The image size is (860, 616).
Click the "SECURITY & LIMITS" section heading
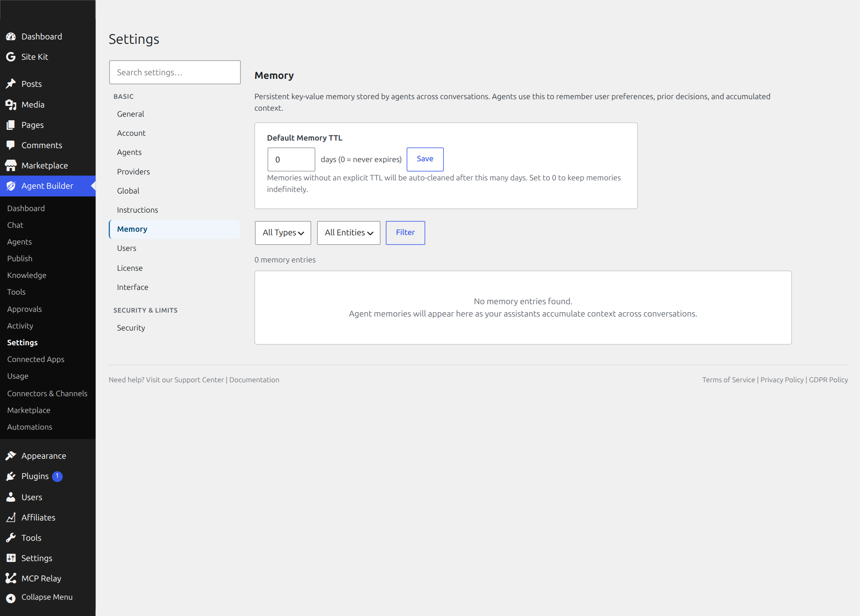tap(145, 311)
